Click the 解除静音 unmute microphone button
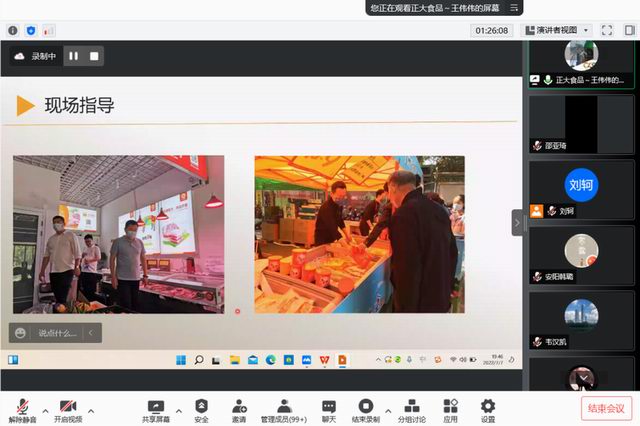This screenshot has height=426, width=640. click(22, 409)
